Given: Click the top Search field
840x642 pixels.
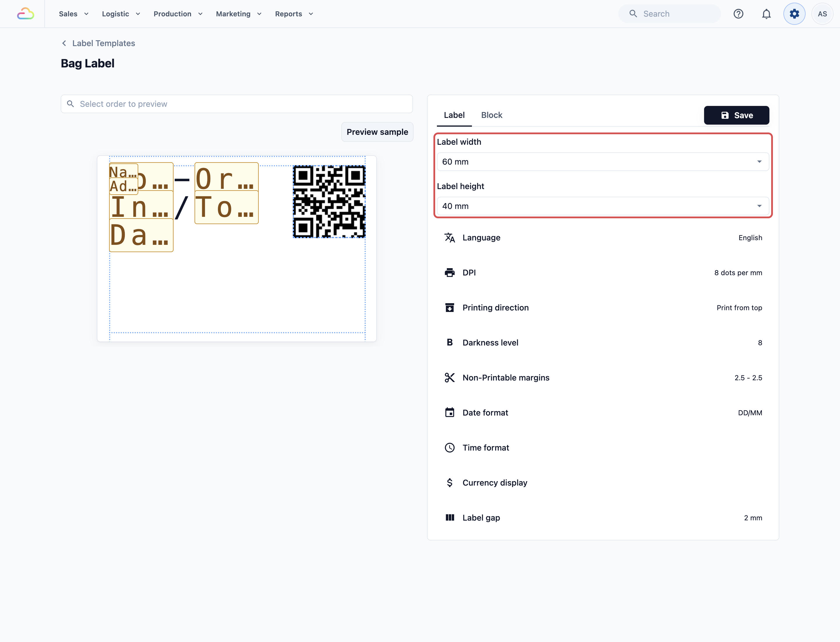Looking at the screenshot, I should [x=669, y=14].
